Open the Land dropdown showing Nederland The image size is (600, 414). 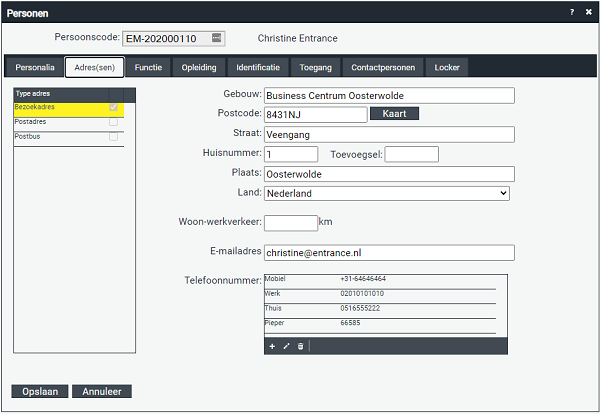(x=386, y=193)
